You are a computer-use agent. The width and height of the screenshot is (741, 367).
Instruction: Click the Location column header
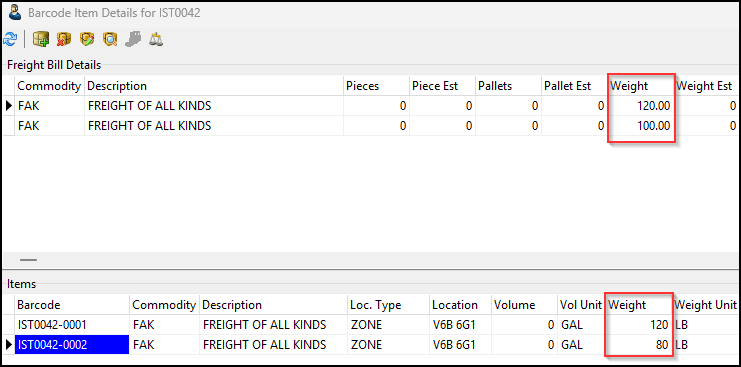click(460, 305)
